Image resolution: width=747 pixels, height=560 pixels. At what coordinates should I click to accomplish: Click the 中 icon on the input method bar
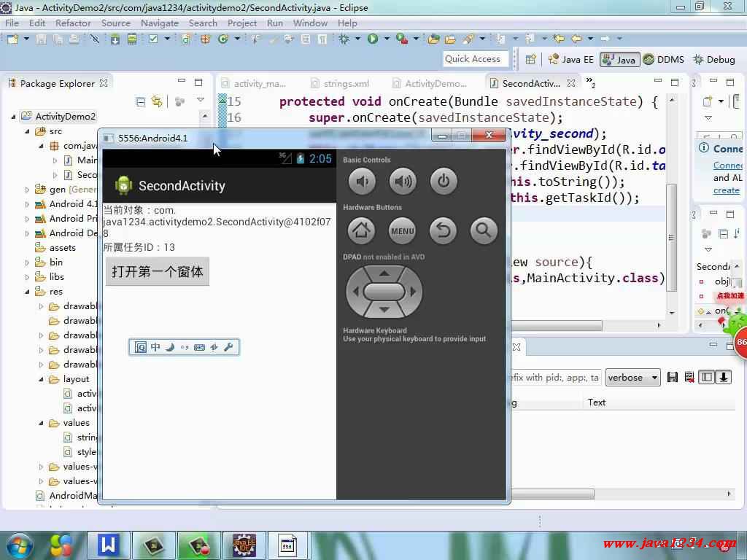[155, 347]
